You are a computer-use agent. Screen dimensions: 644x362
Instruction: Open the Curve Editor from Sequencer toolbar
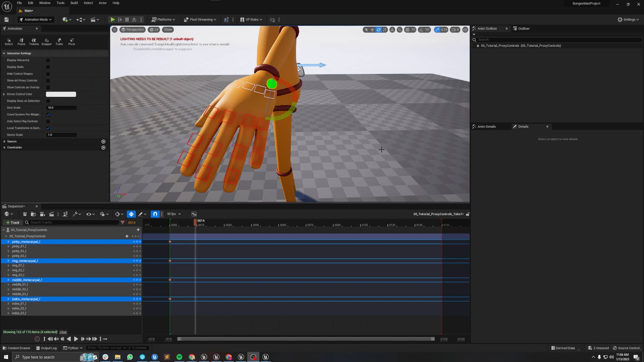coord(194,214)
